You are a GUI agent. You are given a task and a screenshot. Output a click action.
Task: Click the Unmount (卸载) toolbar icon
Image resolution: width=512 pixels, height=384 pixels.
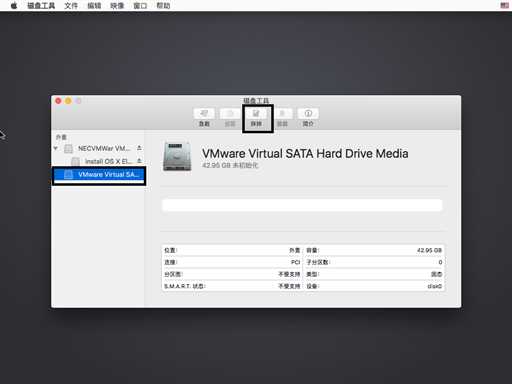coord(282,114)
